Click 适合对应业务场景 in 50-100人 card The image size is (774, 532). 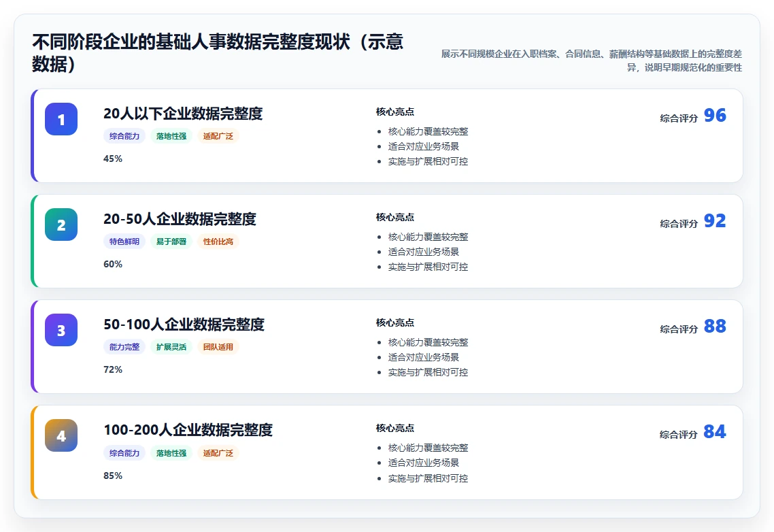coord(424,357)
